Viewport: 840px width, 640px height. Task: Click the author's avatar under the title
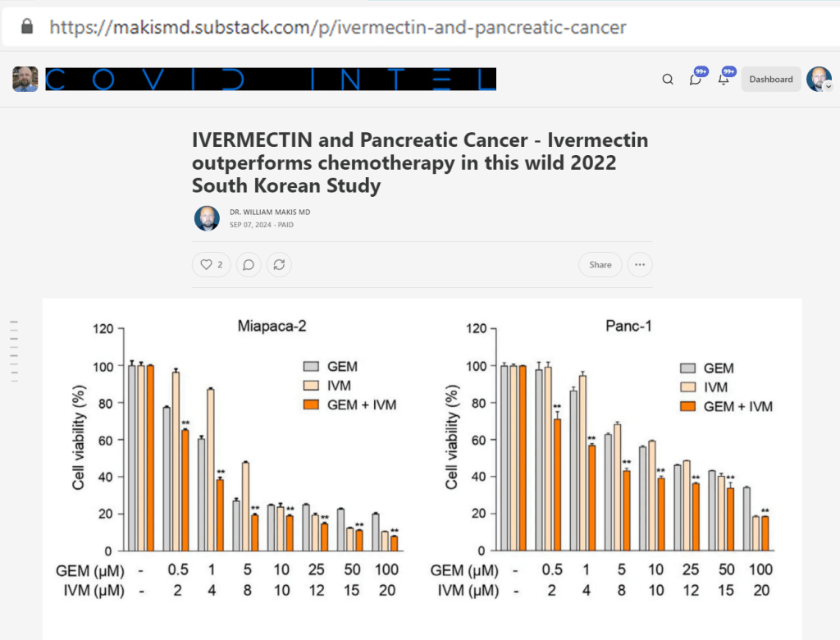point(207,218)
